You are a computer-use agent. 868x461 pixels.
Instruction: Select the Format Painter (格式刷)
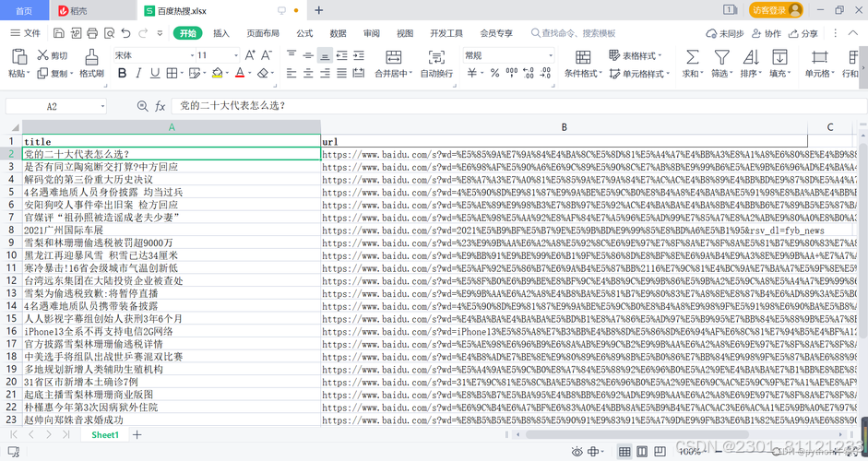pos(91,64)
